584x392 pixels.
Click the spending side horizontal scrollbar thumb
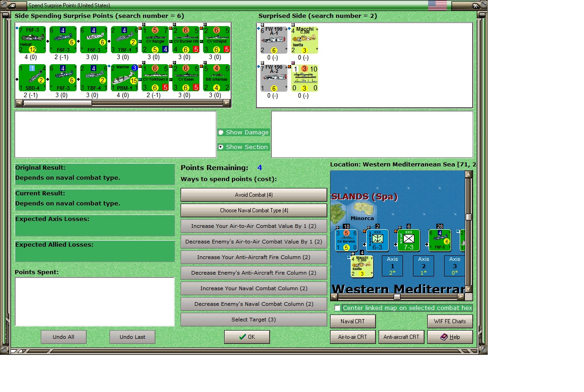pos(57,103)
